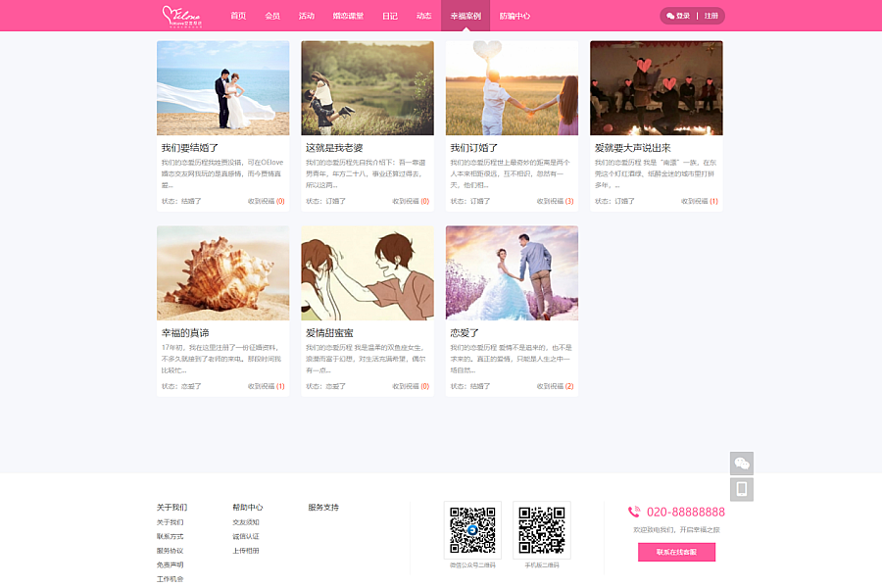
Task: Click 收到祝福 (3) on 我们订婚了 card
Action: [x=556, y=201]
